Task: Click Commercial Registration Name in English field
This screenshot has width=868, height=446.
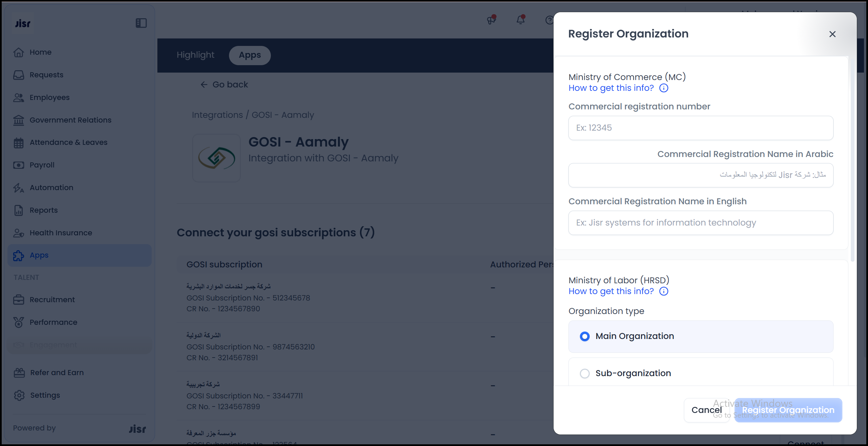Action: (x=700, y=223)
